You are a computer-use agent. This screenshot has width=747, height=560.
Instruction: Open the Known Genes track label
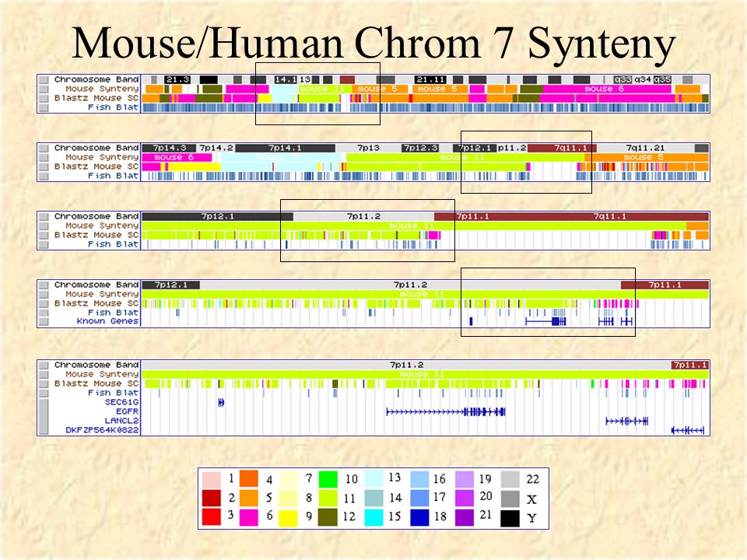(x=107, y=321)
